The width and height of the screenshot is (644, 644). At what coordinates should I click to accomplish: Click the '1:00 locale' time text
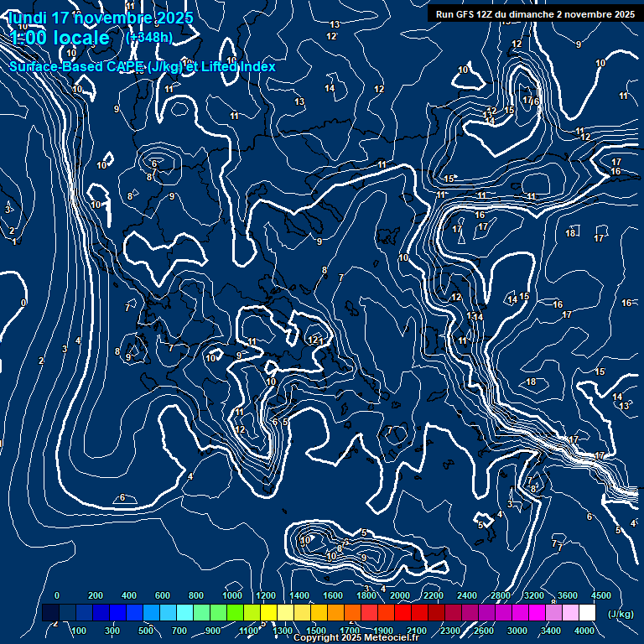(x=60, y=38)
